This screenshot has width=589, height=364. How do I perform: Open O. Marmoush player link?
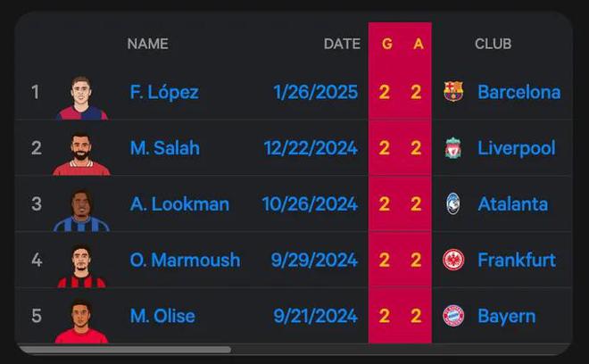(185, 261)
